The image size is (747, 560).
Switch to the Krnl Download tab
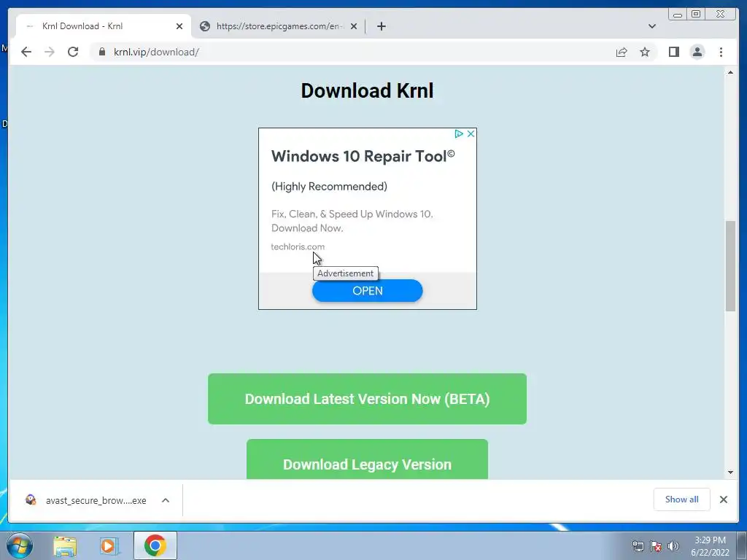click(x=104, y=26)
